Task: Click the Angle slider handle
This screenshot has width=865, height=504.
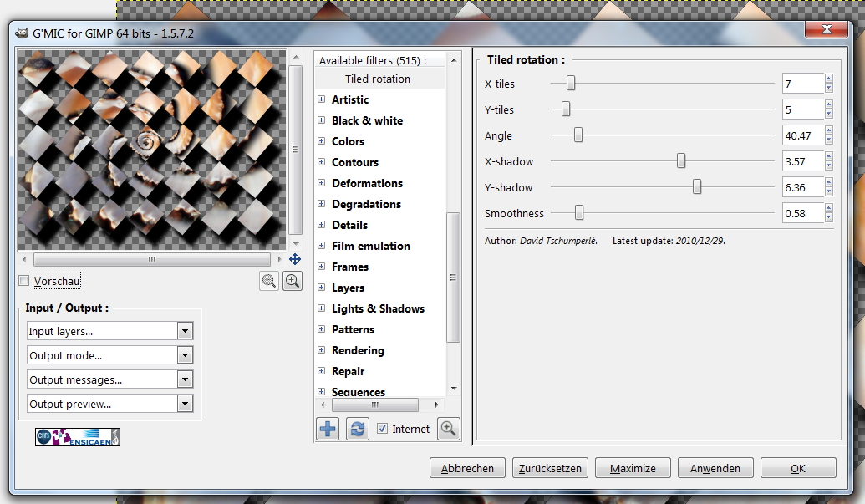Action: [x=578, y=135]
